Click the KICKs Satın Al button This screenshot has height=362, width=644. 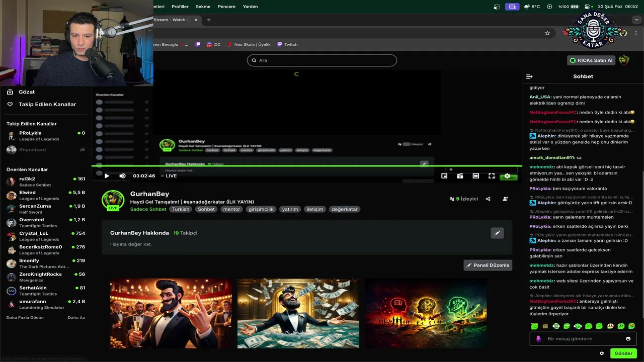point(591,60)
